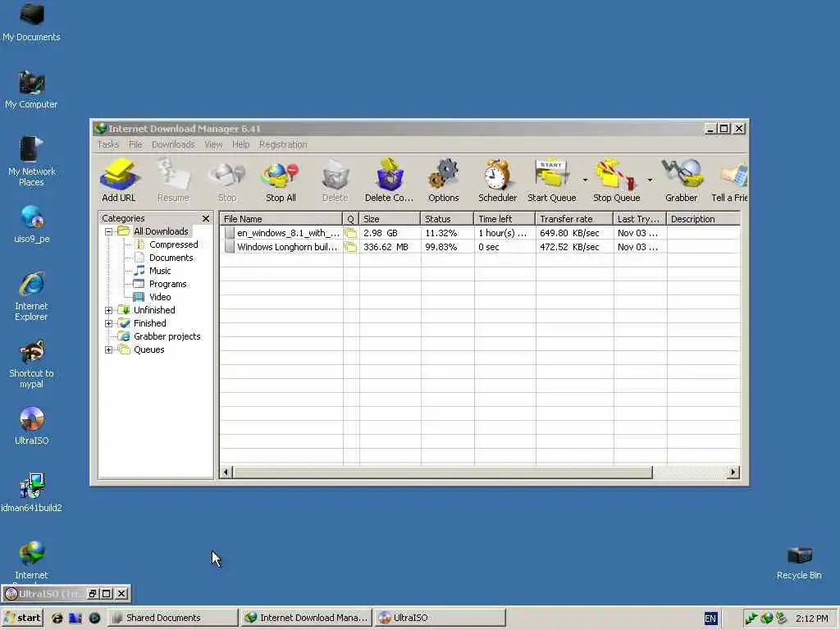This screenshot has width=840, height=630.
Task: Open Start Queue dropdown arrow
Action: tap(585, 180)
